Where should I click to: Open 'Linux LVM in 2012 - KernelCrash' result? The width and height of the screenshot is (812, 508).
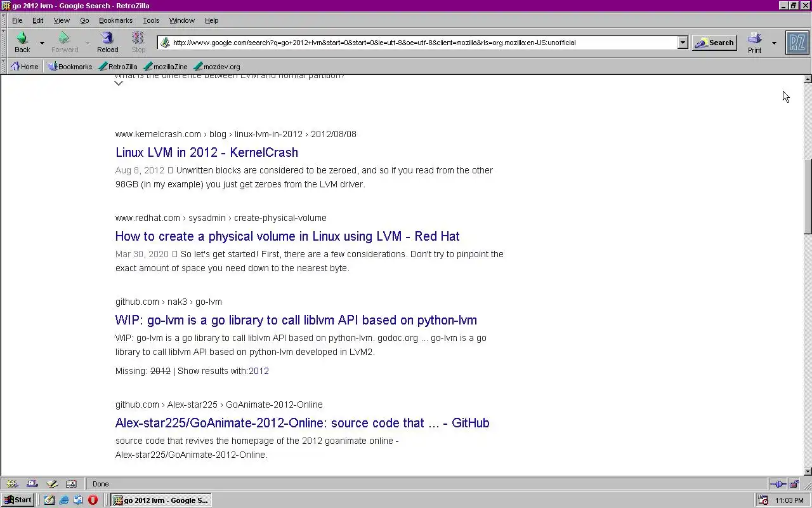coord(207,152)
